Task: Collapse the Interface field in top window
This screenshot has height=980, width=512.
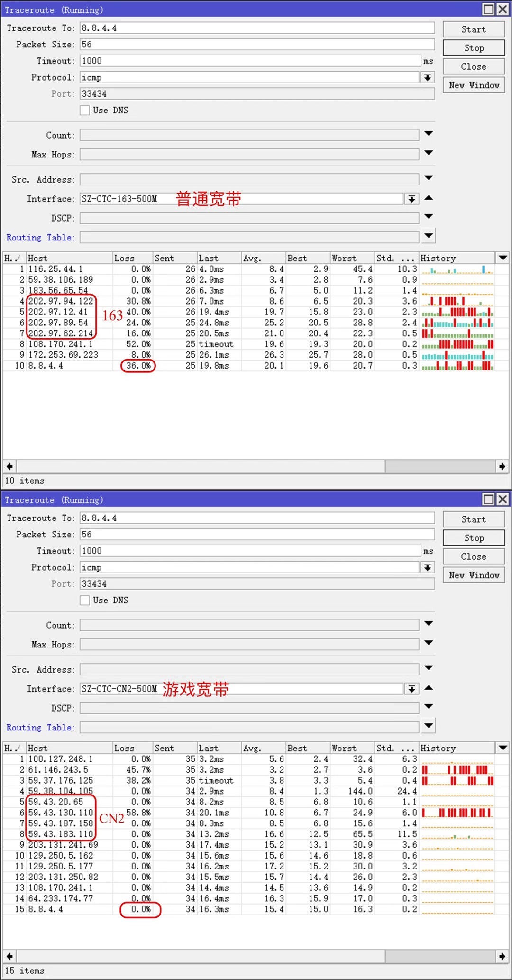Action: point(429,198)
